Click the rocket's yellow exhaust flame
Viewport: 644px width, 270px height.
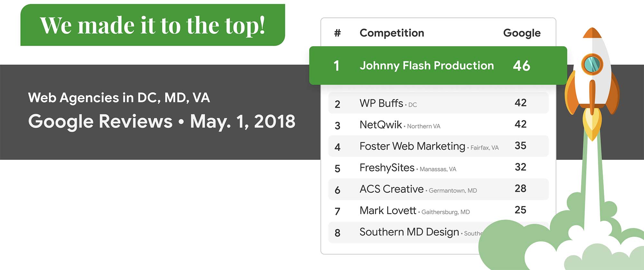[x=592, y=124]
